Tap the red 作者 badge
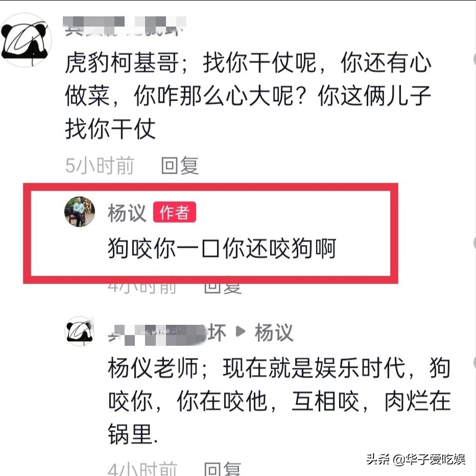Viewport: 476px width, 476px height. [x=175, y=212]
